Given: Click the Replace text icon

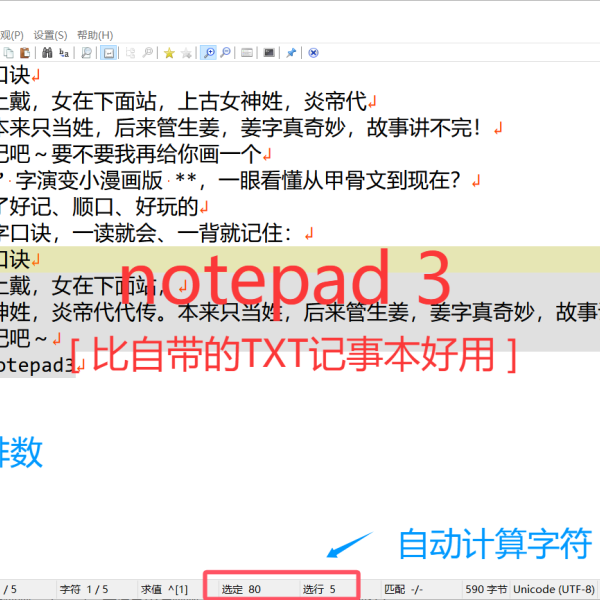Looking at the screenshot, I should click(64, 53).
